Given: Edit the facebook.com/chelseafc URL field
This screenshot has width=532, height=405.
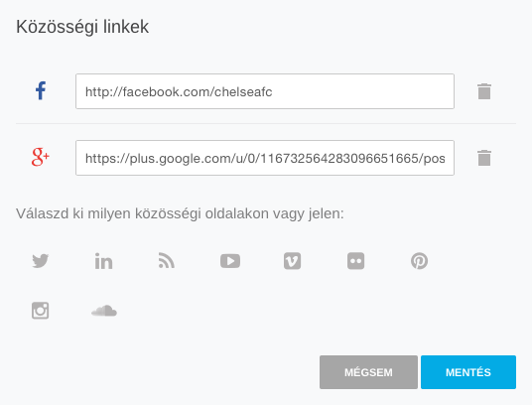Looking at the screenshot, I should (265, 91).
